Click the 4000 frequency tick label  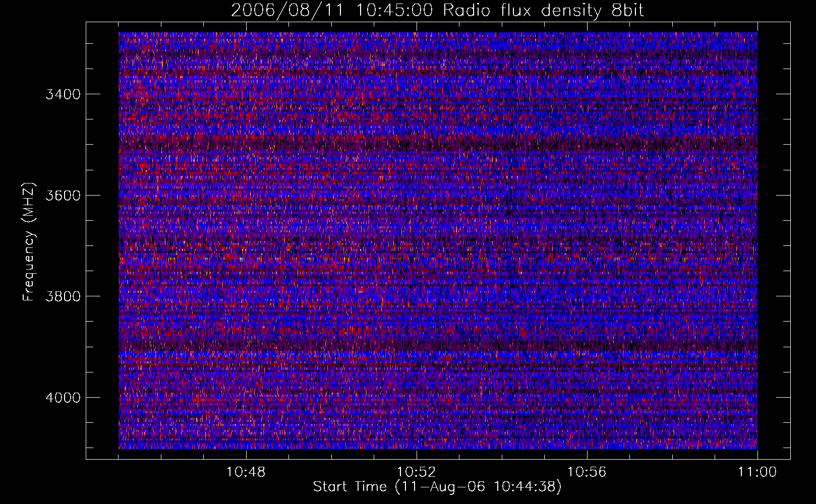63,398
